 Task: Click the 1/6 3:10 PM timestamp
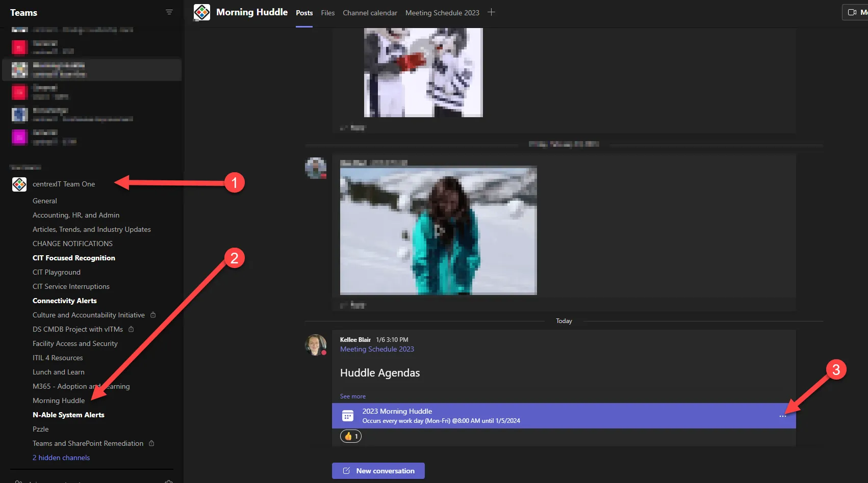pyautogui.click(x=392, y=340)
